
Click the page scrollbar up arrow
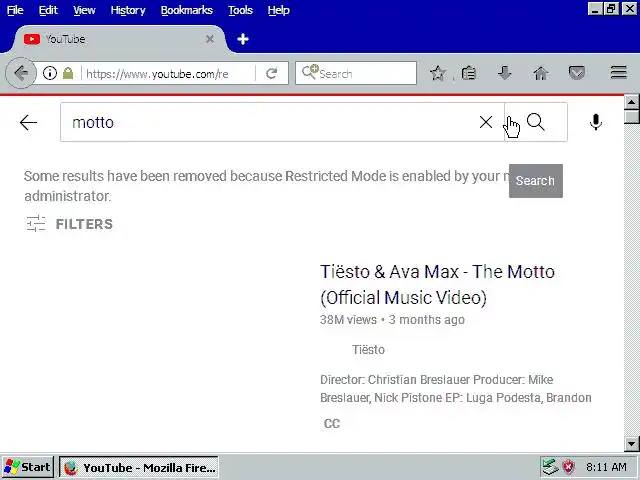[631, 102]
